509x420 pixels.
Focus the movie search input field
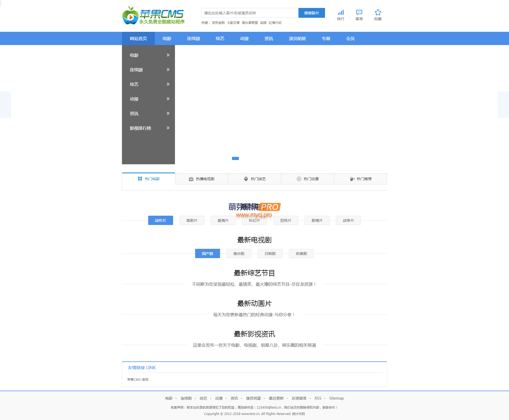(250, 13)
